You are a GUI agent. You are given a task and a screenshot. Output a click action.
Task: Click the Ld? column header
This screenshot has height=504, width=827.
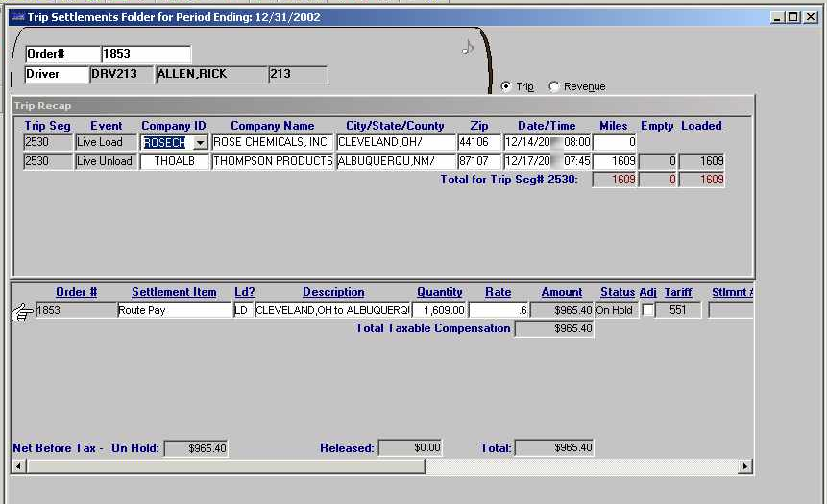pyautogui.click(x=245, y=292)
